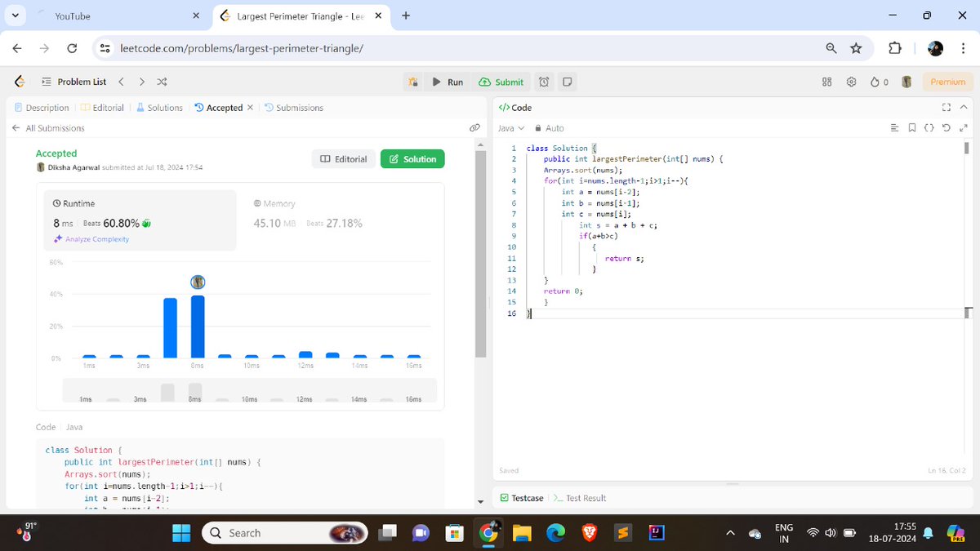Open File Explorer from taskbar
The image size is (980, 551).
[522, 533]
